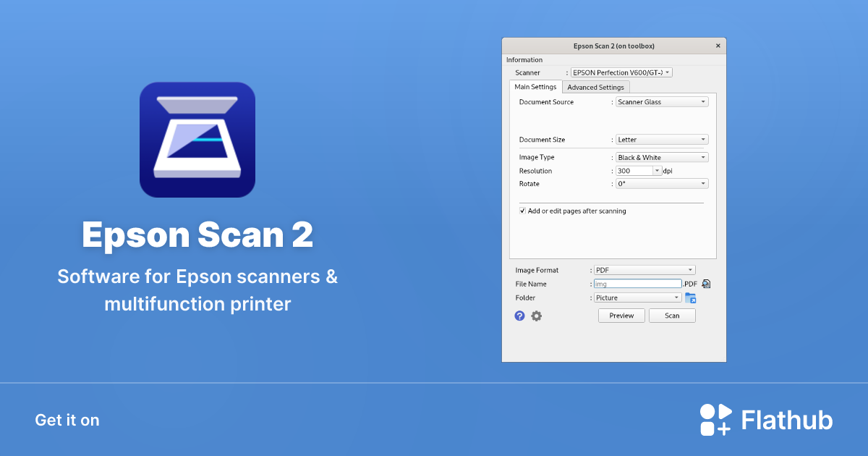Viewport: 868px width, 456px height.
Task: Click inside the File Name input field
Action: [x=637, y=283]
